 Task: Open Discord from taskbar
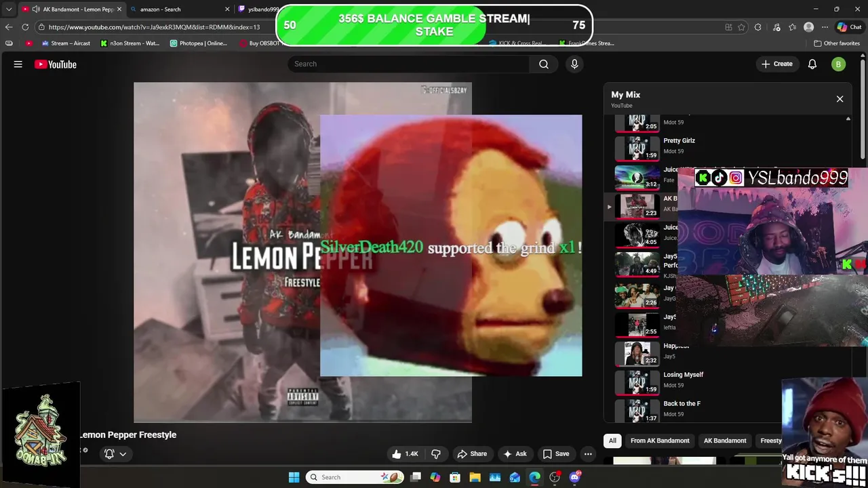click(x=574, y=477)
